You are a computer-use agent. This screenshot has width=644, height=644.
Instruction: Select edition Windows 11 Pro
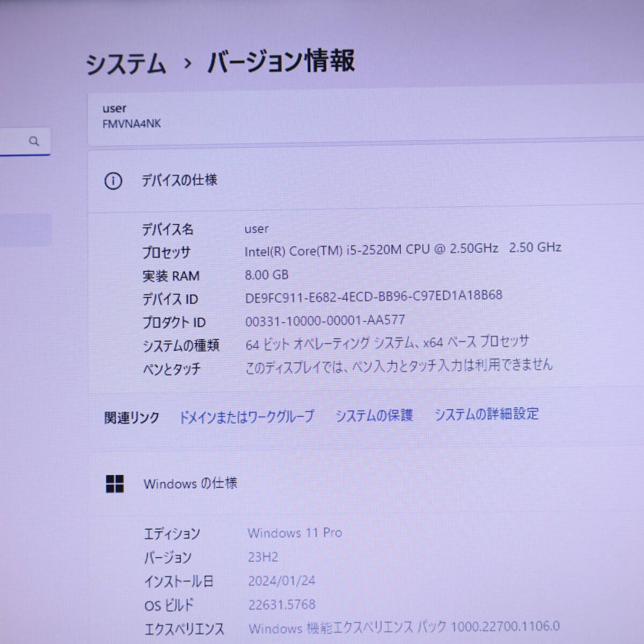pyautogui.click(x=295, y=533)
